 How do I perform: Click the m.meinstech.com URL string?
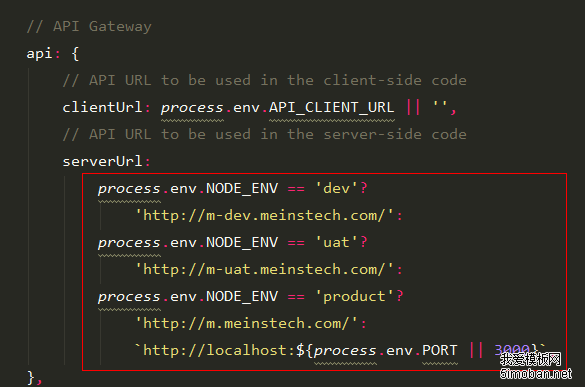[246, 324]
